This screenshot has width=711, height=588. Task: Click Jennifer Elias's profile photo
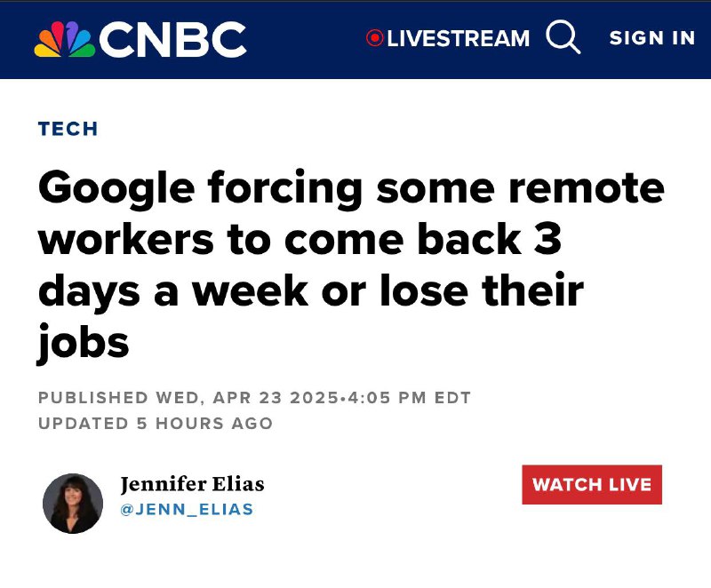pyautogui.click(x=73, y=504)
